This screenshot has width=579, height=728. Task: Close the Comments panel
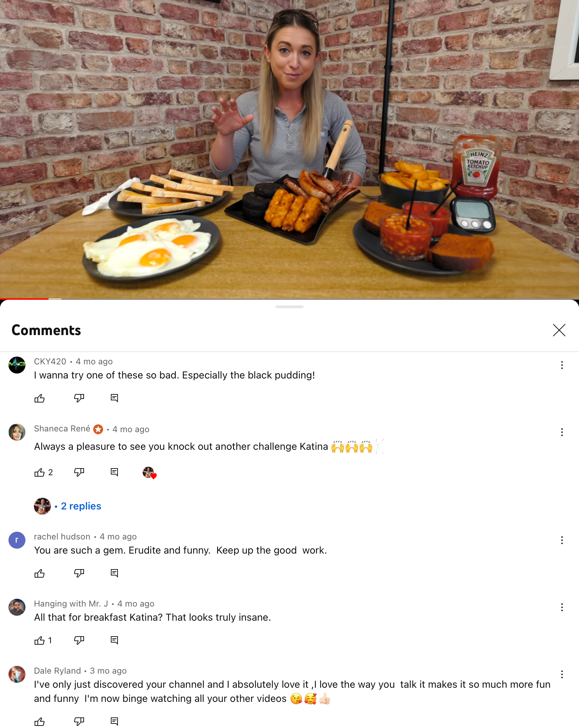[x=559, y=330]
